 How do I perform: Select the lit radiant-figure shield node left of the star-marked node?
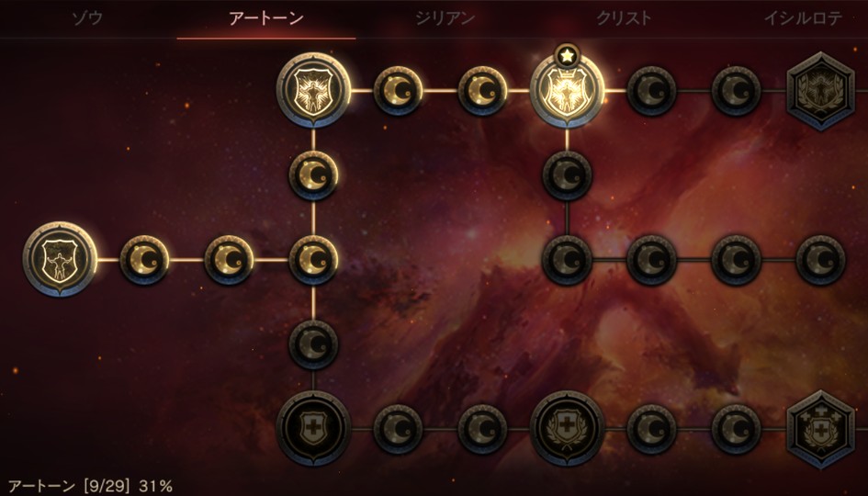313,90
